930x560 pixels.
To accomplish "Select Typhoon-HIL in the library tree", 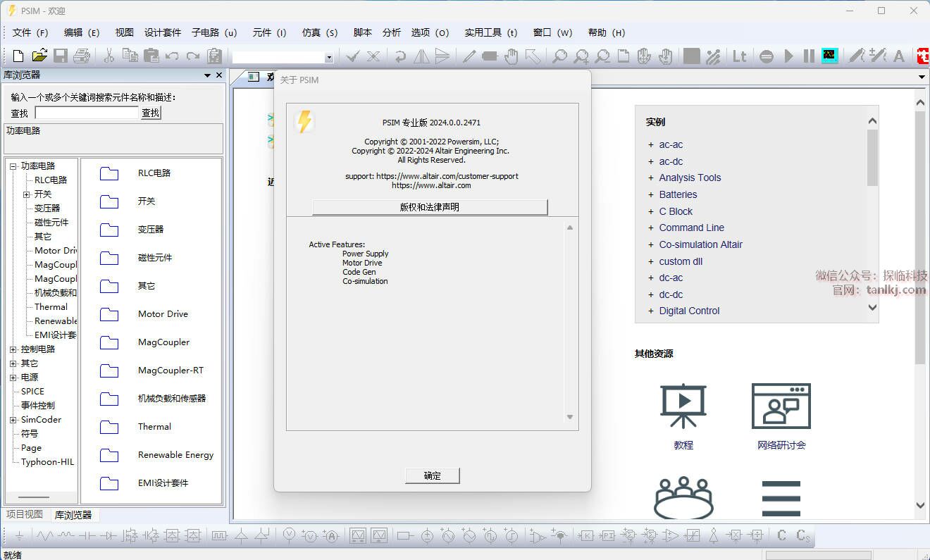I will [x=47, y=462].
